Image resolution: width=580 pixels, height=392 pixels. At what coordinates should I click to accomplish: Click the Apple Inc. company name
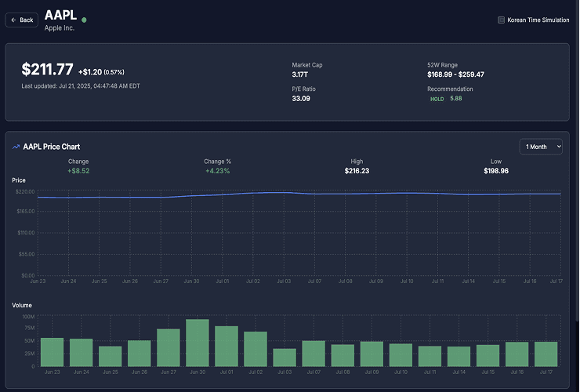(x=60, y=28)
